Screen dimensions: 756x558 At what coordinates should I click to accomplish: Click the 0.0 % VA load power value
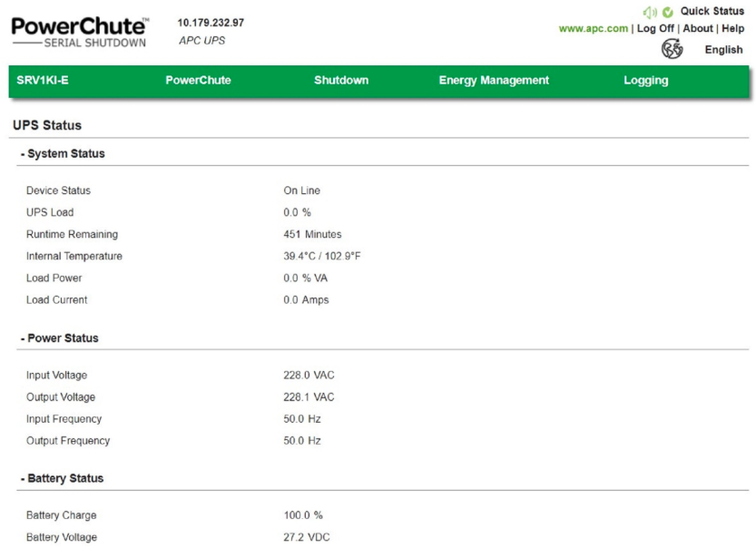click(x=306, y=279)
